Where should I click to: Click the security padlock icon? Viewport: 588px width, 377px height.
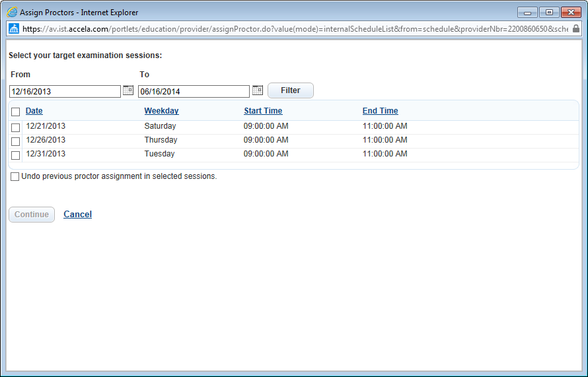[x=576, y=28]
